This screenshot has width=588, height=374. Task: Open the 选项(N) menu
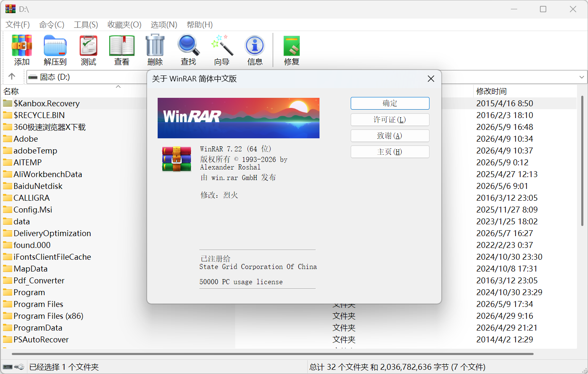coord(164,24)
